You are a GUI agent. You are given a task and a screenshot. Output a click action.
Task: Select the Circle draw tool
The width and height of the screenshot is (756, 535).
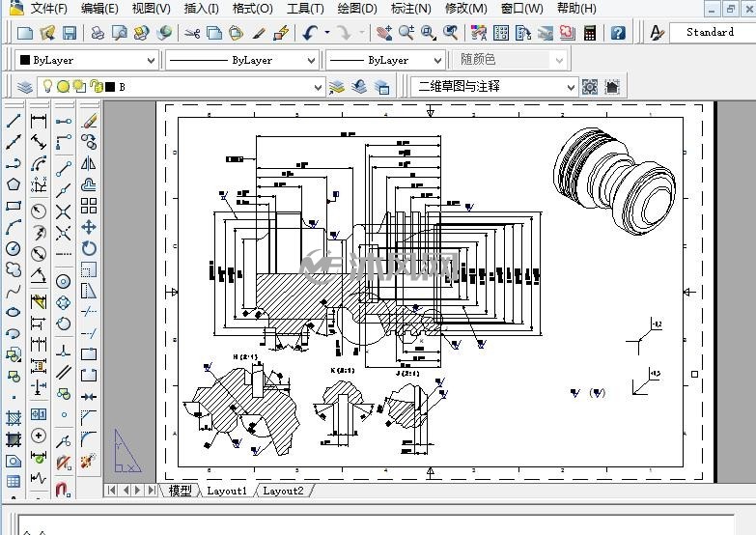pos(14,248)
